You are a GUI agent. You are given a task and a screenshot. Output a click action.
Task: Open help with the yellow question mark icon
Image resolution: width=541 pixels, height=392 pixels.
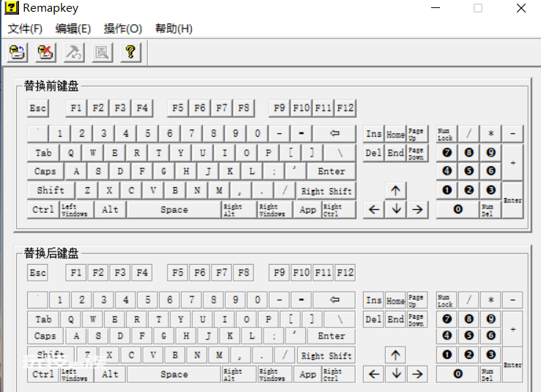(x=130, y=53)
